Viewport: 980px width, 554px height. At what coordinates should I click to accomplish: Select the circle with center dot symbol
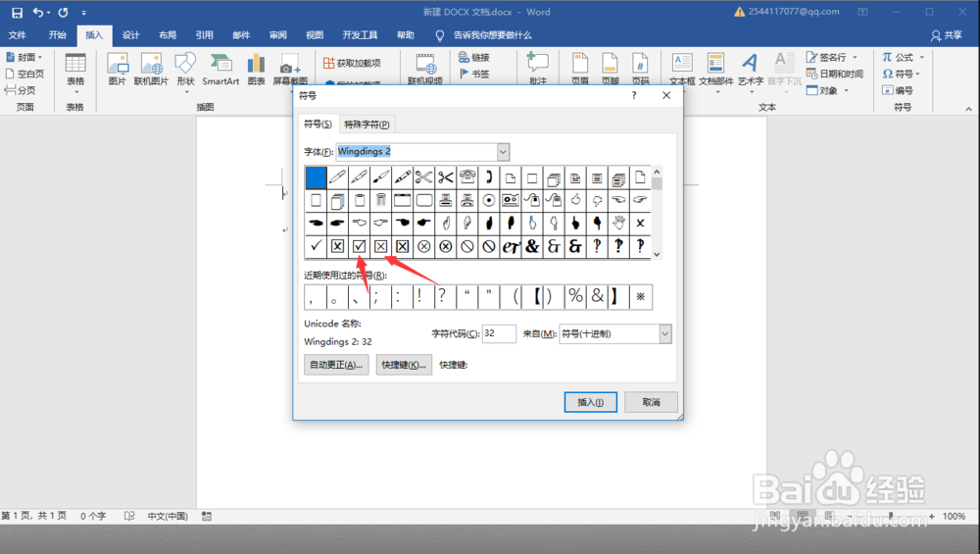tap(489, 201)
